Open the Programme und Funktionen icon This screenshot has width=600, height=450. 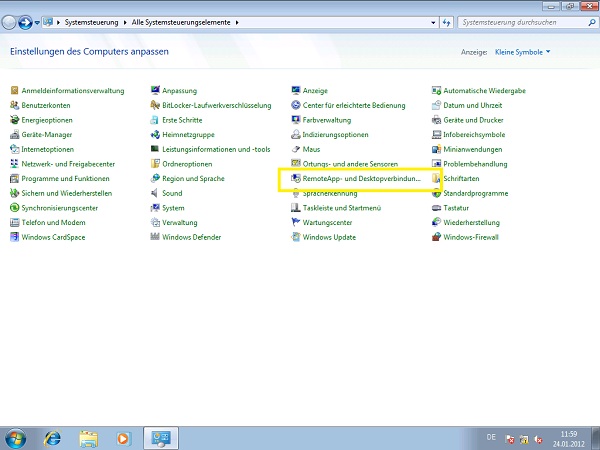pos(14,178)
